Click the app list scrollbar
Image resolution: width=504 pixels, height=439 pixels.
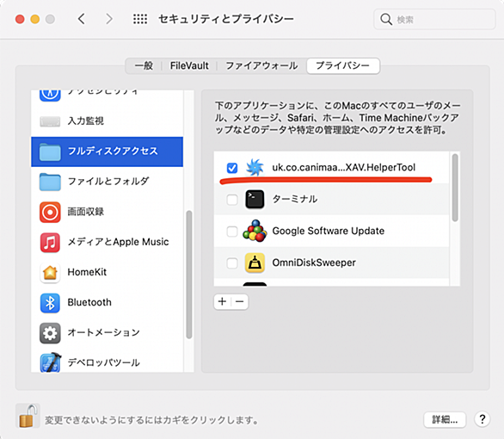point(455,188)
